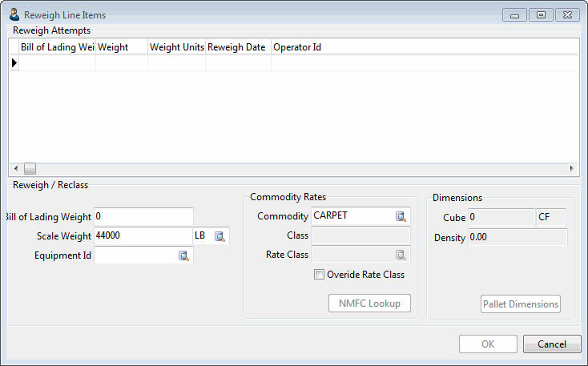Click the OK button
Viewport: 588px width, 366px height.
487,344
